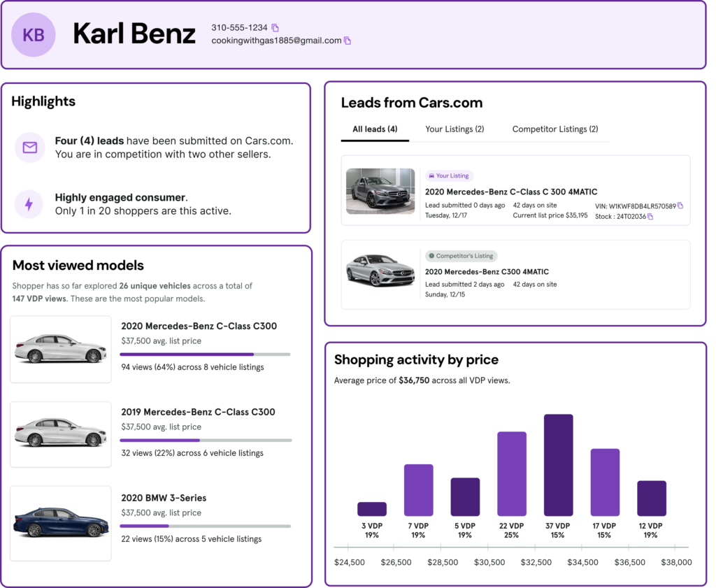Screen dimensions: 716x588
Task: Click the Leads from Cars.com heading
Action: (412, 103)
